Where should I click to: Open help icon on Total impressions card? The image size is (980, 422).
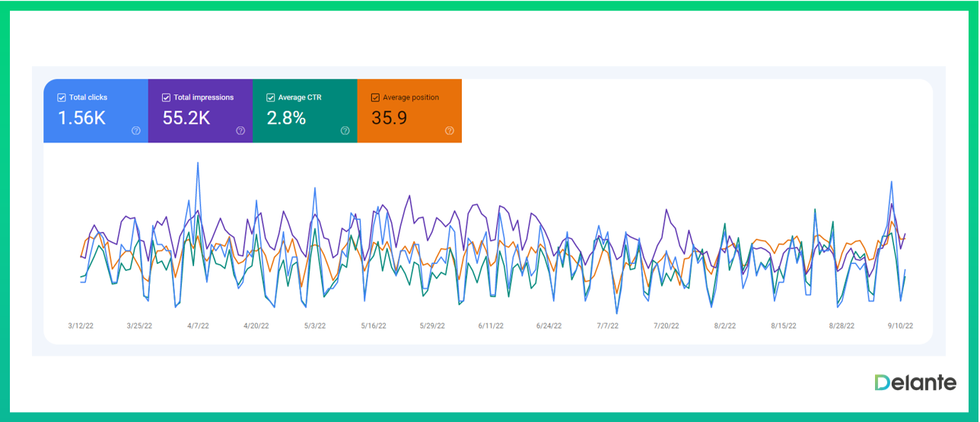point(240,131)
